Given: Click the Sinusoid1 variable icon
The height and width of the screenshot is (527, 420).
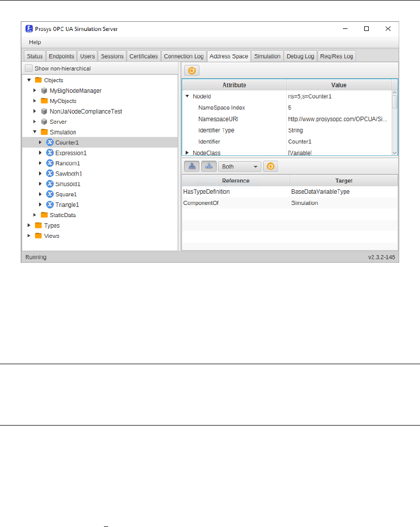Looking at the screenshot, I should 50,184.
